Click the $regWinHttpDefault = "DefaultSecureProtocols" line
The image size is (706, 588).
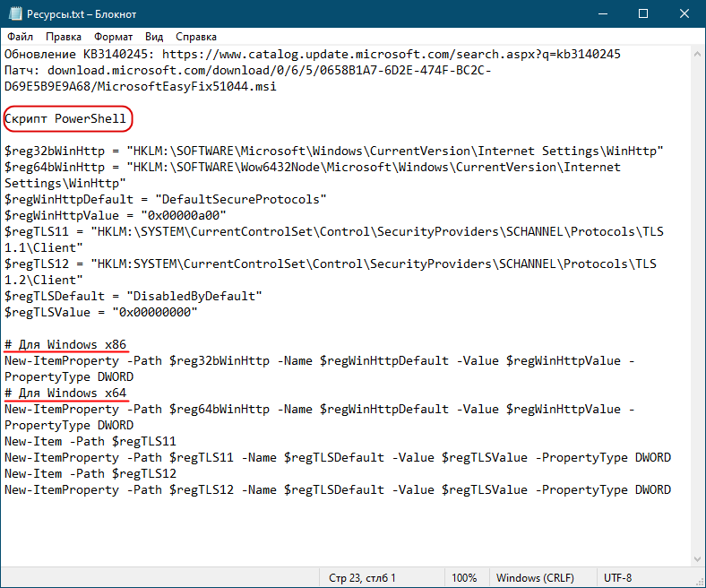coord(165,200)
